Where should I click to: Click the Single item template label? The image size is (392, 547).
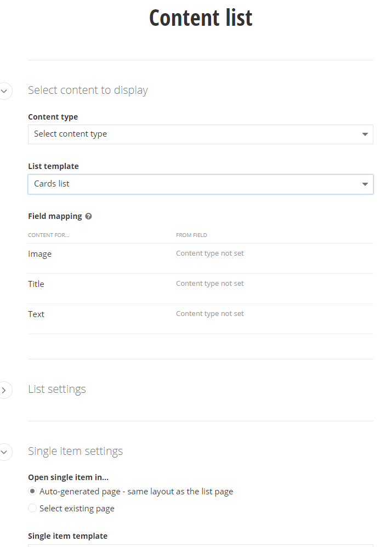(x=67, y=536)
